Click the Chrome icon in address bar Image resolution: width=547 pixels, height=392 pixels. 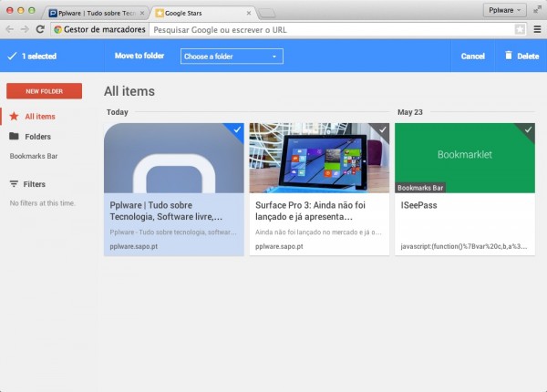point(57,30)
